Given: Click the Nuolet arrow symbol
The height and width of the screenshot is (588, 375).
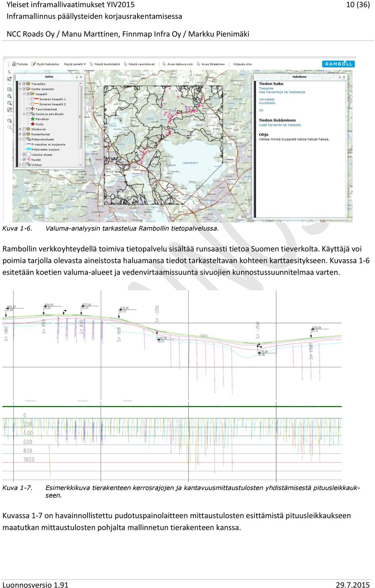Looking at the screenshot, I should click(x=29, y=160).
